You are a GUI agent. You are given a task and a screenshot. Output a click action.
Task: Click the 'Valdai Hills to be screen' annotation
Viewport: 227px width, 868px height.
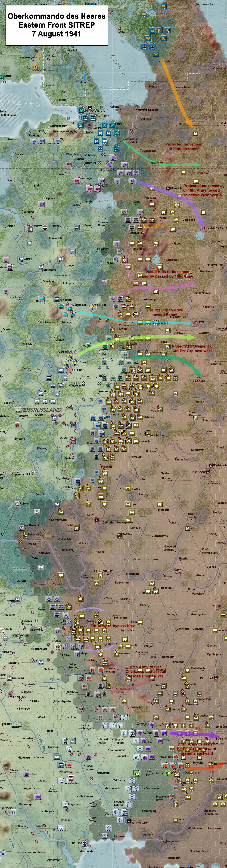coord(167,274)
